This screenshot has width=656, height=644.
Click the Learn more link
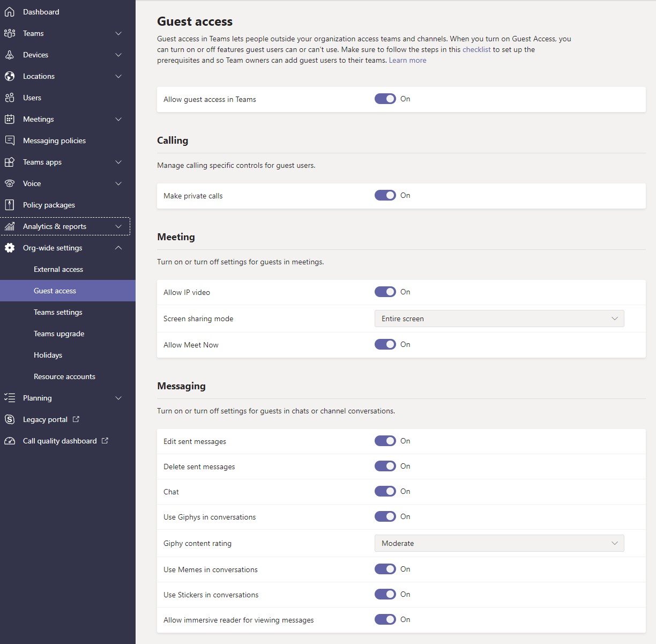coord(407,60)
